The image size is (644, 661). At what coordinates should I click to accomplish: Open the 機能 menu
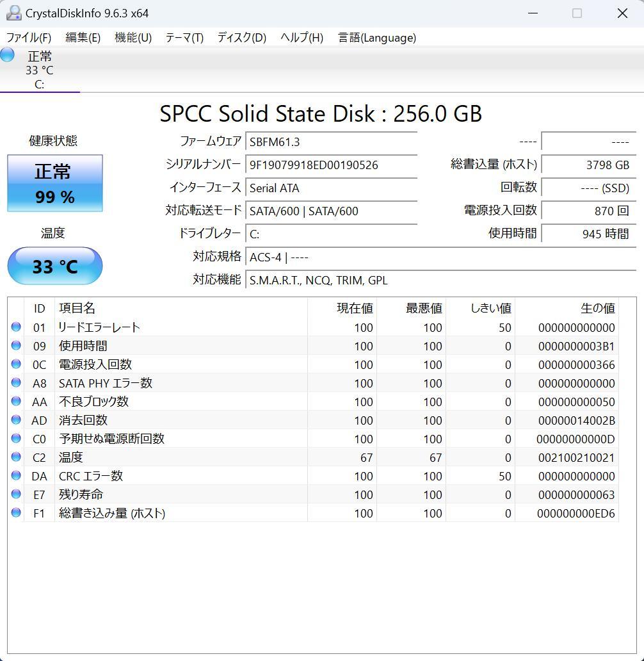pos(133,38)
